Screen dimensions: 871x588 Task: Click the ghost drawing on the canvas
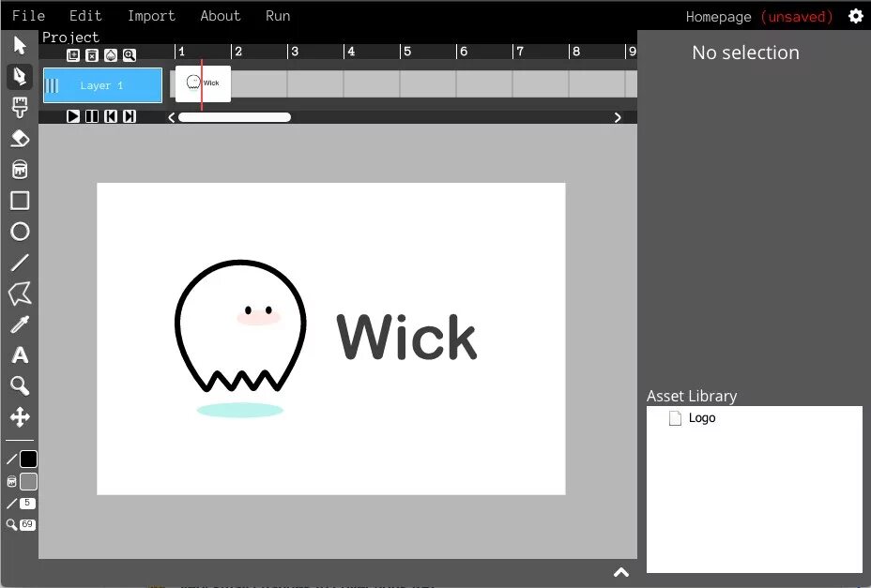tap(240, 326)
